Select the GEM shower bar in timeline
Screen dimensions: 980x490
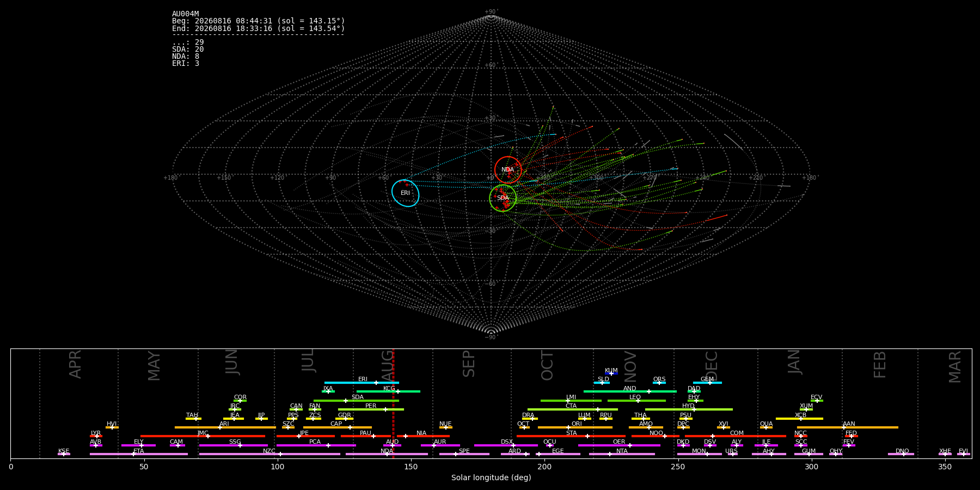[707, 383]
